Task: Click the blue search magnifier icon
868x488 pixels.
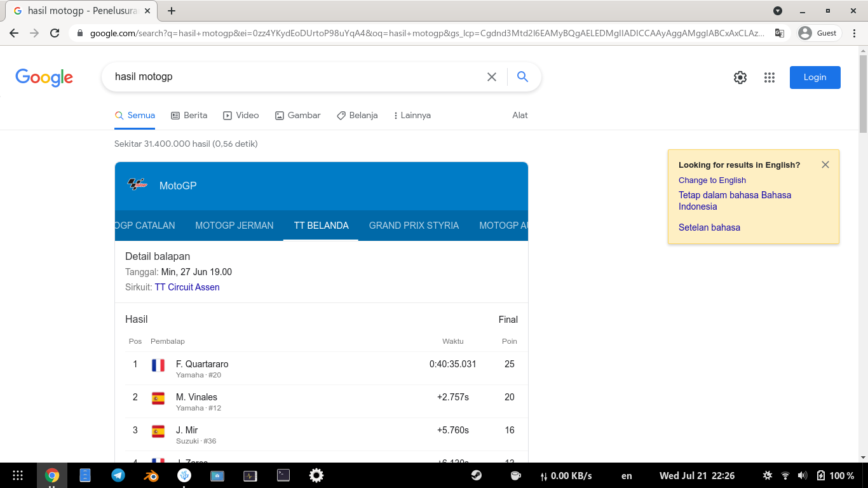Action: click(x=522, y=77)
